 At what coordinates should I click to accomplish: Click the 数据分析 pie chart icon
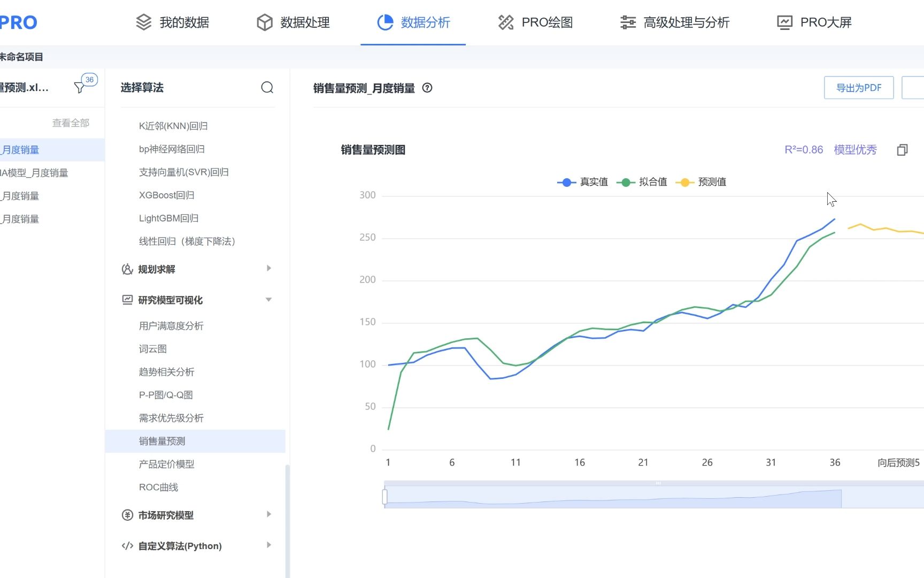(x=385, y=22)
